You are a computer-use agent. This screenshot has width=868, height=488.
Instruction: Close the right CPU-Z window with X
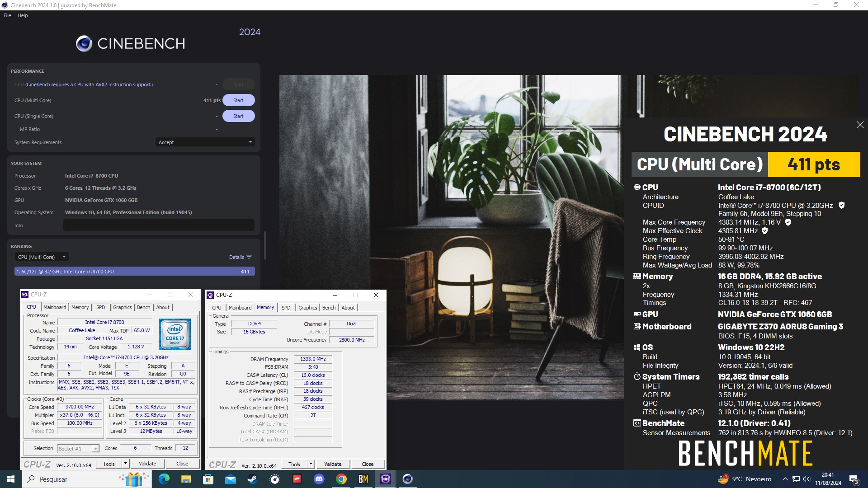pyautogui.click(x=376, y=295)
